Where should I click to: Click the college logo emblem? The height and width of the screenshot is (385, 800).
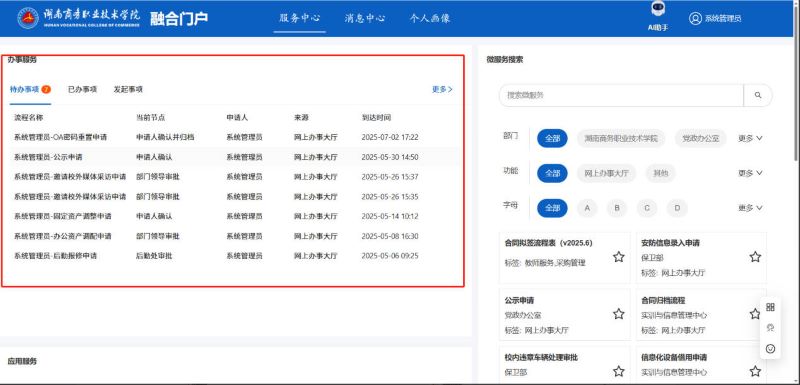tap(28, 18)
